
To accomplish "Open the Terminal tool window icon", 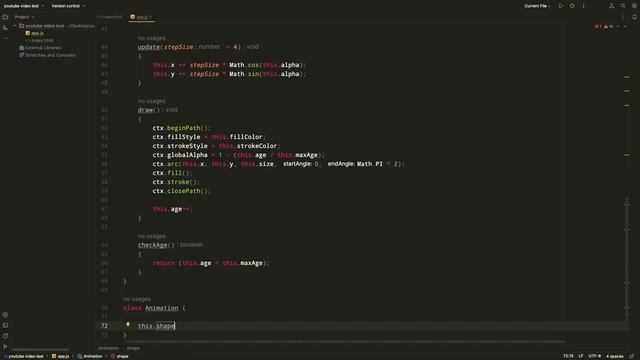I will point(5,325).
